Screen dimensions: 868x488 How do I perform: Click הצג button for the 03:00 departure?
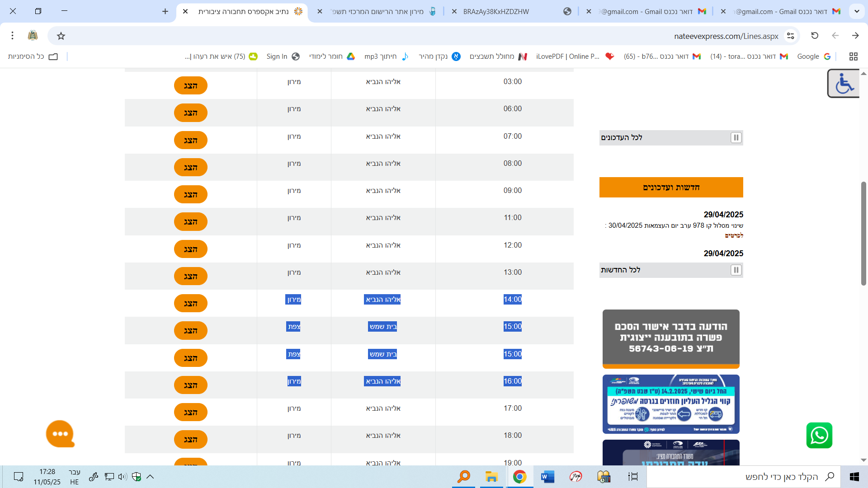(x=190, y=86)
